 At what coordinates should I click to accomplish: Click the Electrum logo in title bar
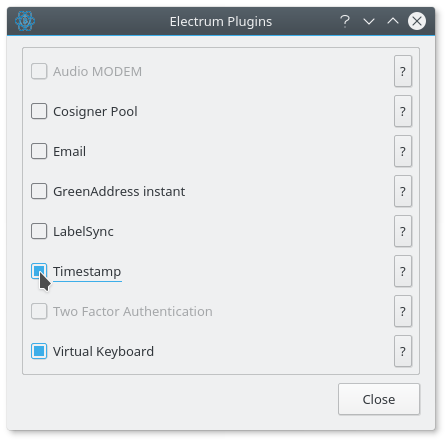coord(25,21)
